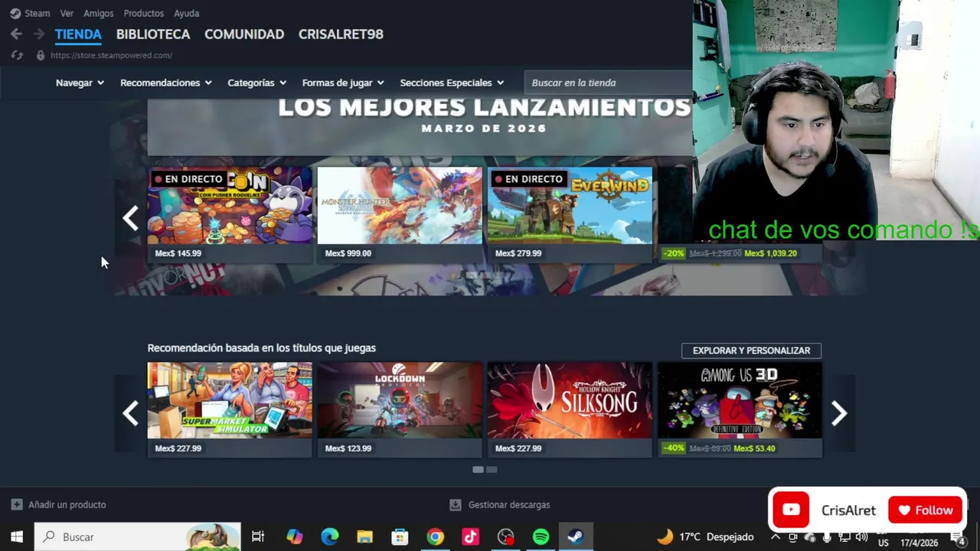Select the first recommendation carousel page dot
The height and width of the screenshot is (551, 980).
(x=478, y=469)
